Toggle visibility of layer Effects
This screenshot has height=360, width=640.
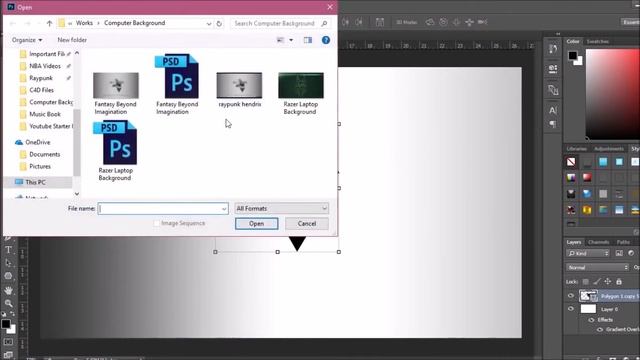point(591,320)
